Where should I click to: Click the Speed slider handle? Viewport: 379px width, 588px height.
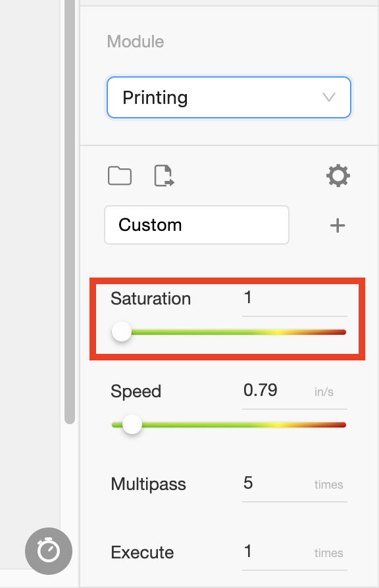pos(132,424)
